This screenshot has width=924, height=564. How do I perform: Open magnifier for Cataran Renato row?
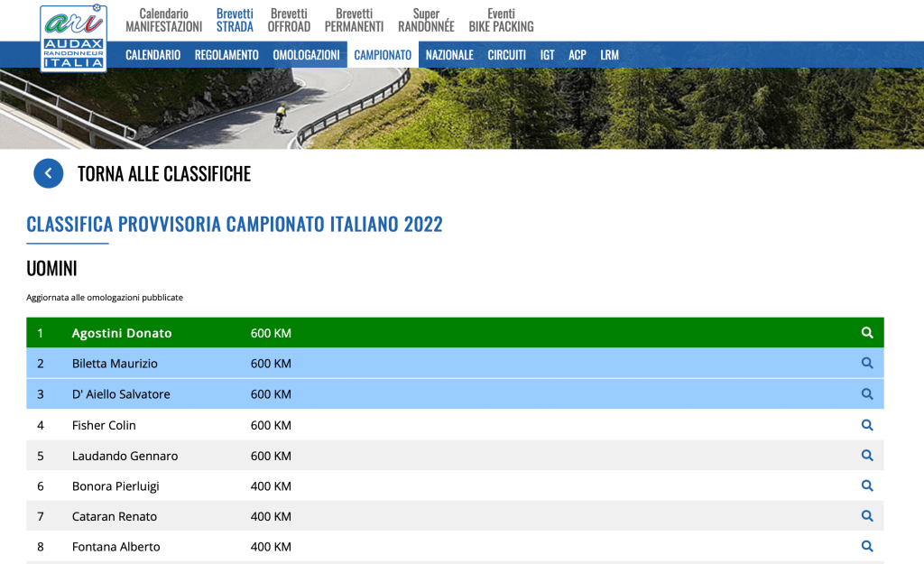click(x=867, y=516)
